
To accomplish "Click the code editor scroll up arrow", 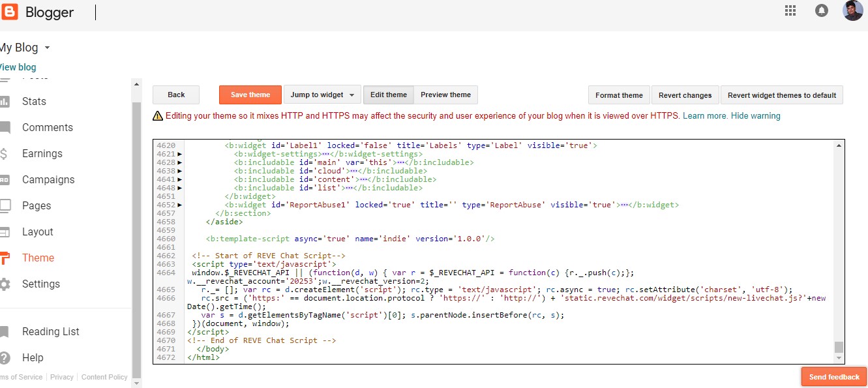I will click(x=839, y=145).
